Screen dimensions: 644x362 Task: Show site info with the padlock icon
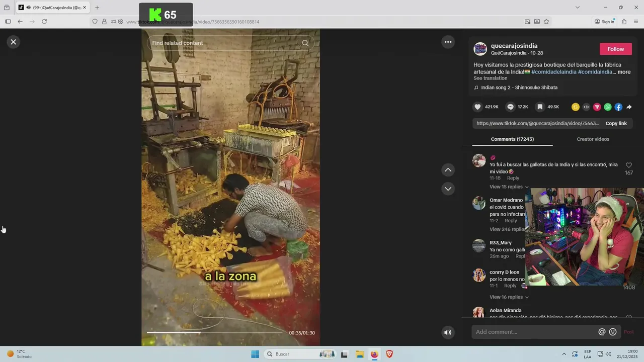[x=104, y=22]
